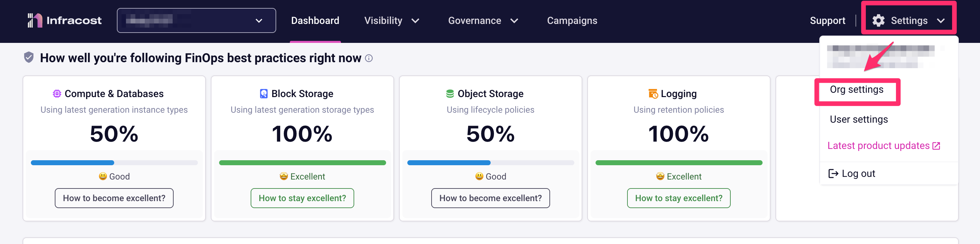Go to the Dashboard tab
Image resolution: width=980 pixels, height=244 pixels.
315,21
